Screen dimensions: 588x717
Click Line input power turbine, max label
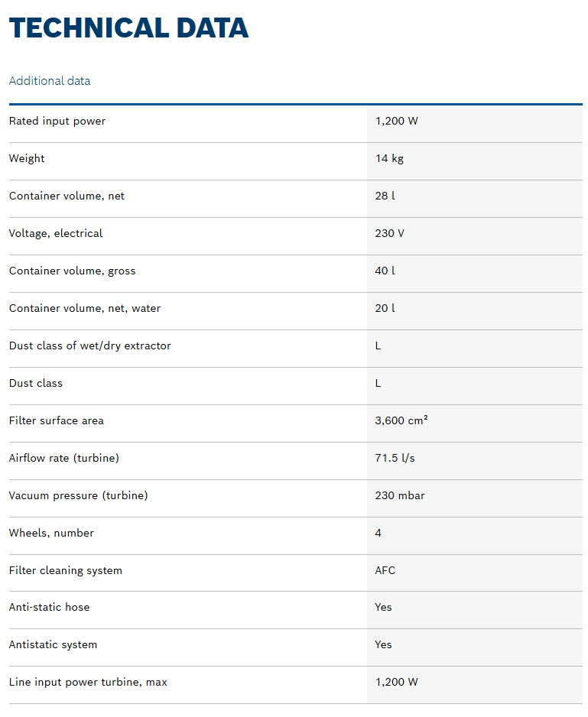[x=88, y=682]
